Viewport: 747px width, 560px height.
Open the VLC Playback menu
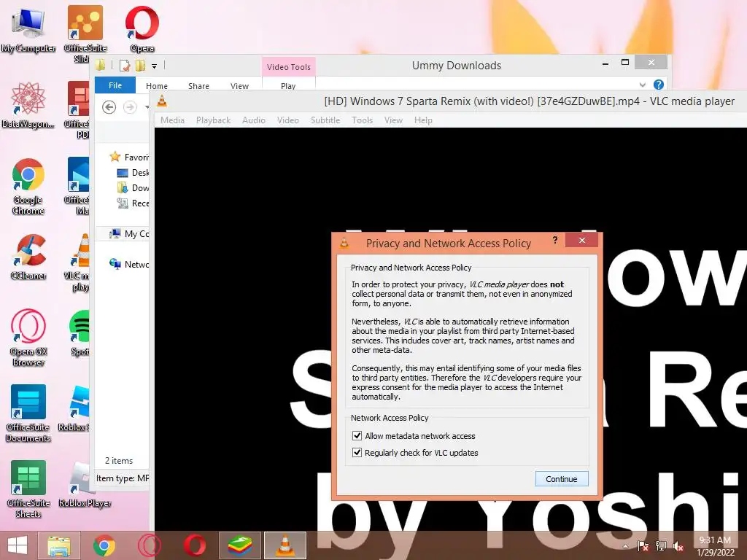pyautogui.click(x=214, y=120)
